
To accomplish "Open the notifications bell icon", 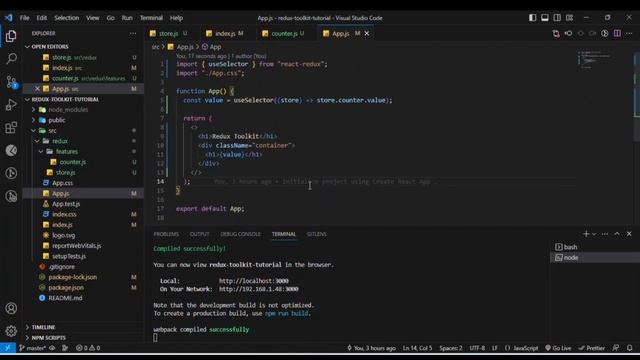I will pos(629,348).
